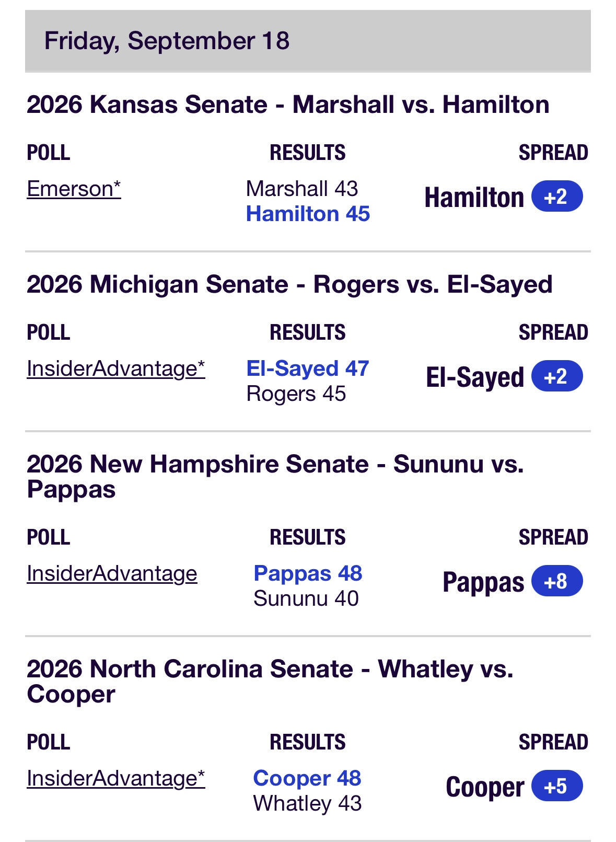Open InsiderAdvantage poll for Michigan Senate
Image resolution: width=616 pixels, height=842 pixels.
click(115, 369)
